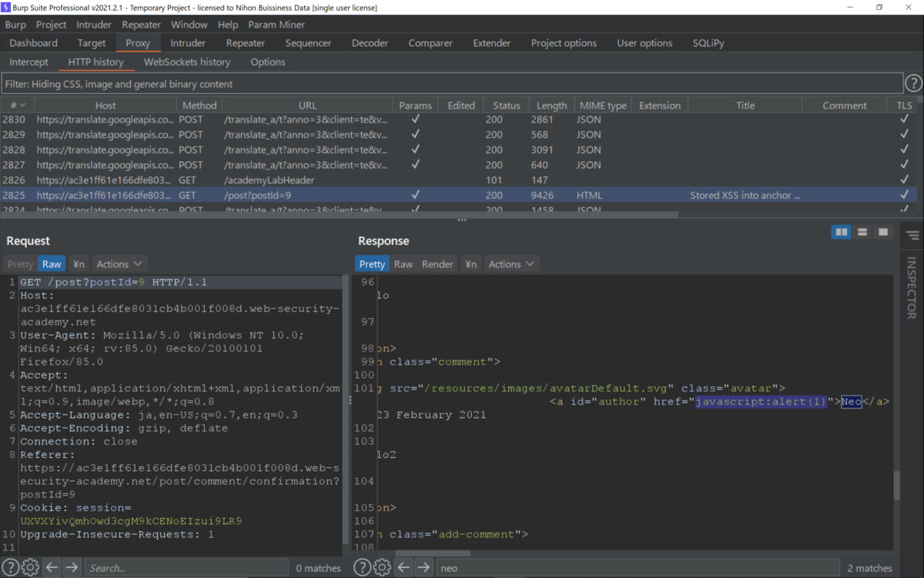Image resolution: width=924 pixels, height=578 pixels.
Task: Click the Response pane vertical scrollbar
Action: [896, 486]
